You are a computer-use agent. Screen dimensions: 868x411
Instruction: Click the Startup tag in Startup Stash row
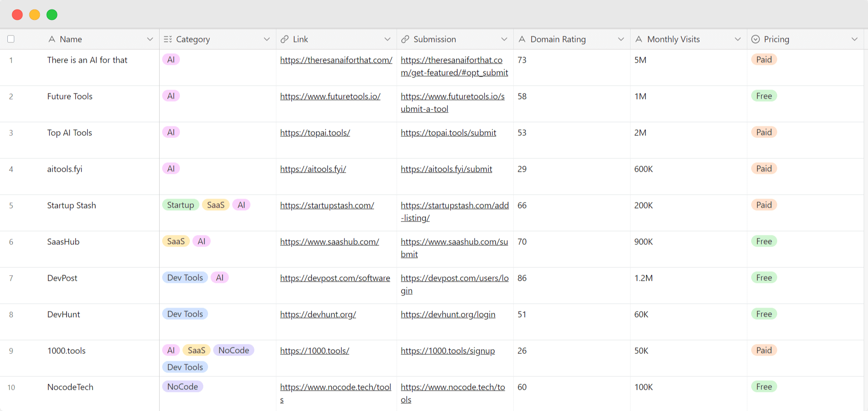(180, 205)
